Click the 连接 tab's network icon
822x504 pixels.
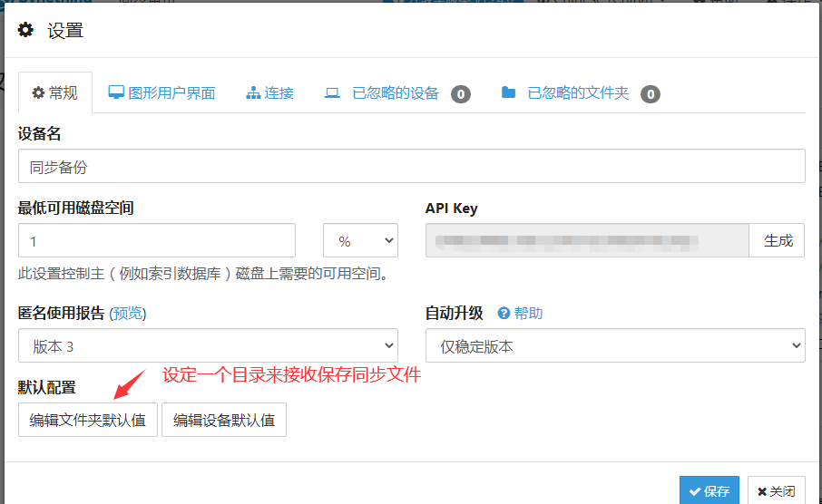[253, 92]
